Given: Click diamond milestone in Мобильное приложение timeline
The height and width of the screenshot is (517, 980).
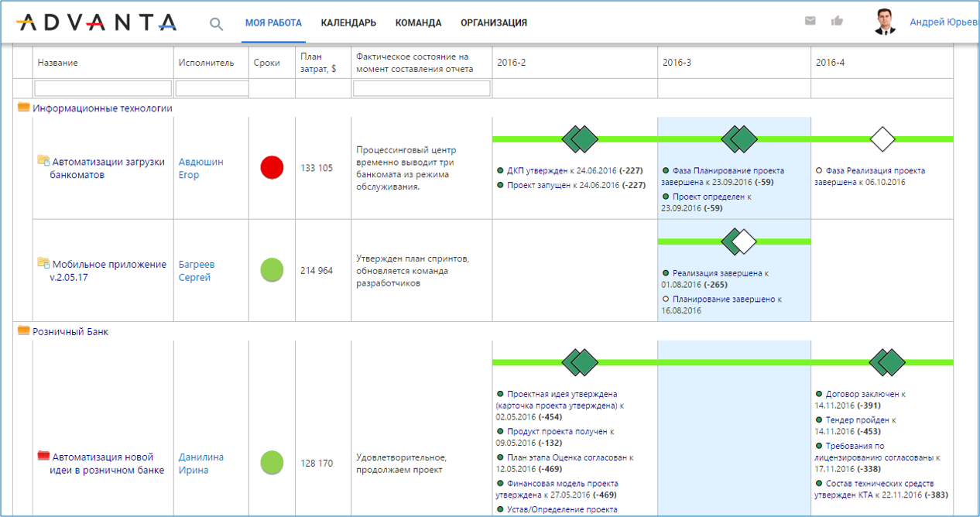Looking at the screenshot, I should pyautogui.click(x=739, y=241).
